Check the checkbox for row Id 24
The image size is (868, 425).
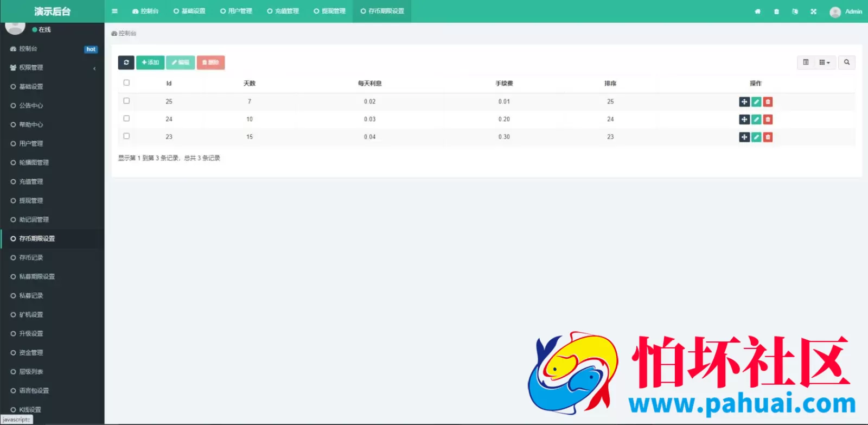click(126, 118)
